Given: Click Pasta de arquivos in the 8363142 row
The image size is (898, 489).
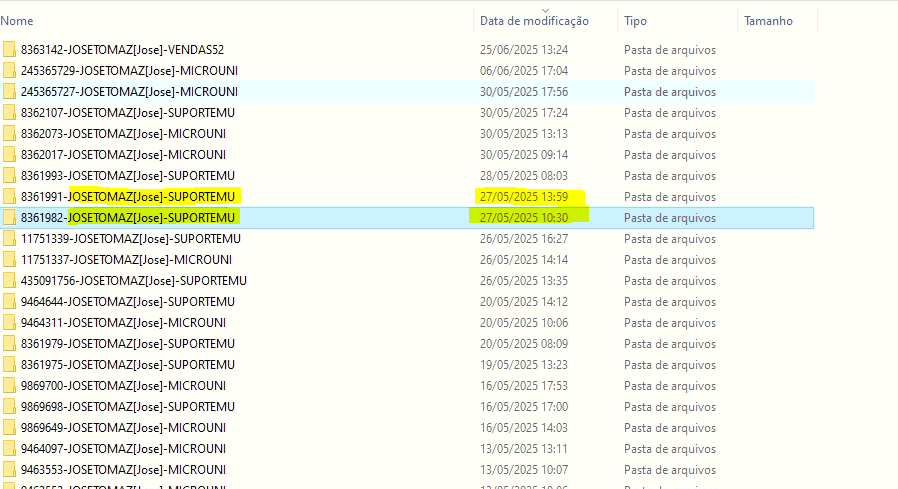Looking at the screenshot, I should pos(670,50).
